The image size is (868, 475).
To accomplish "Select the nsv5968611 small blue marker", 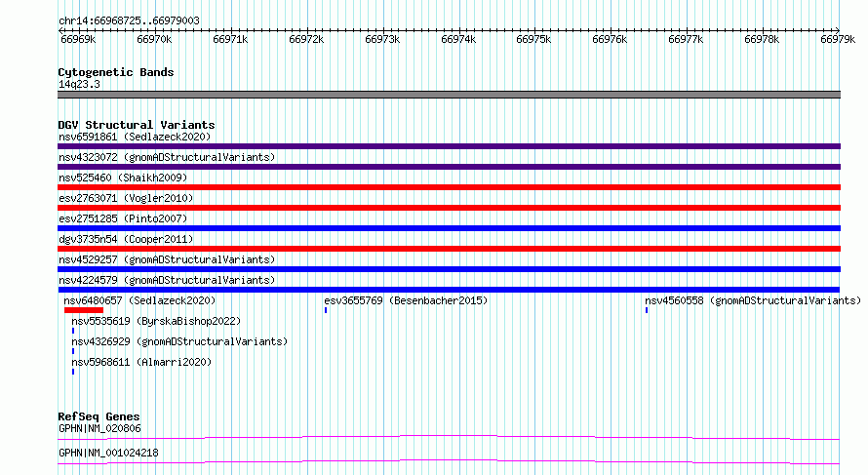I will pos(73,372).
